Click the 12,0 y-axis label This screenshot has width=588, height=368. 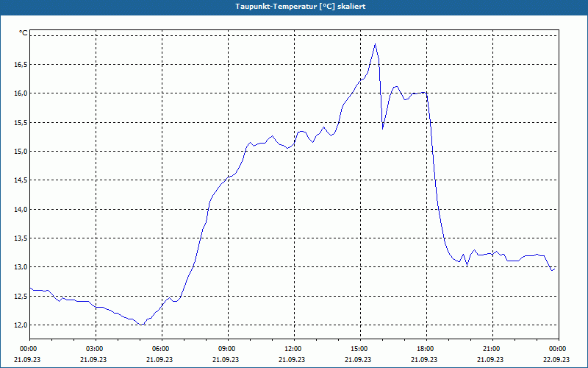(21, 325)
